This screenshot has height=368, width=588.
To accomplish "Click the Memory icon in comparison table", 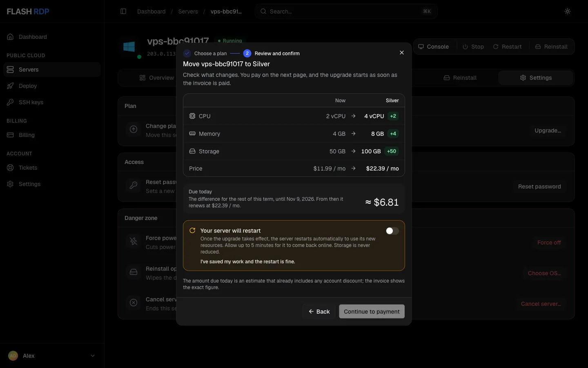I will click(x=192, y=134).
